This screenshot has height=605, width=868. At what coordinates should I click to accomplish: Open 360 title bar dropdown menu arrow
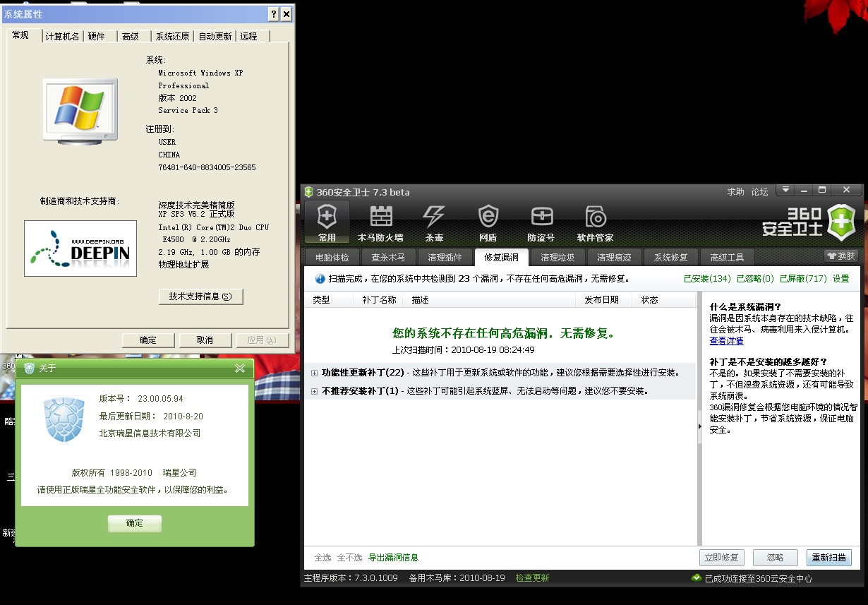click(x=785, y=190)
